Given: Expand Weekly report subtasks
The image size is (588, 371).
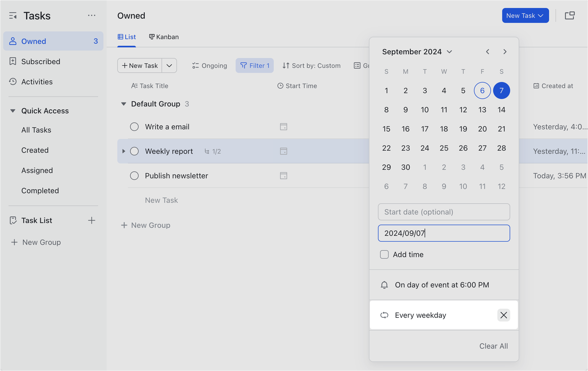Looking at the screenshot, I should point(123,151).
